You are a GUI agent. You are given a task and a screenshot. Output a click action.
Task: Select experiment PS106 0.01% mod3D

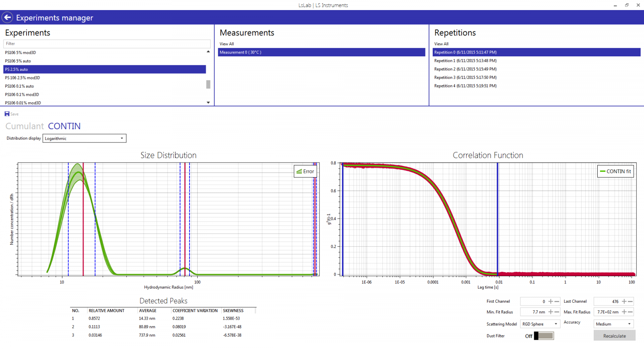(105, 103)
